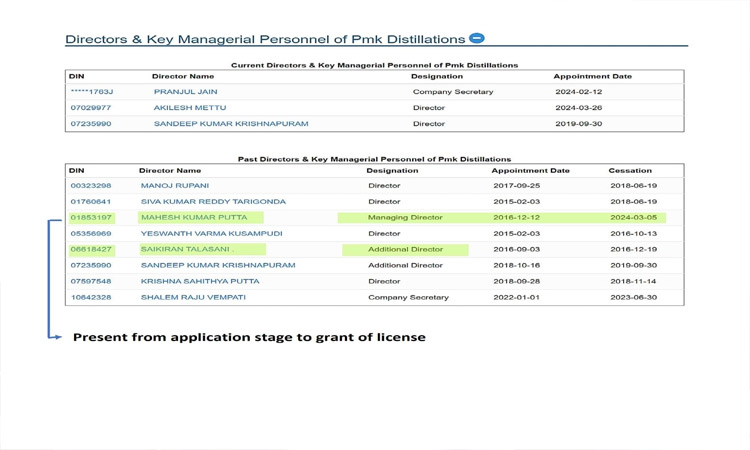Click 'Appointment Date' header in Current Directors table
This screenshot has width=750, height=450.
pos(593,76)
